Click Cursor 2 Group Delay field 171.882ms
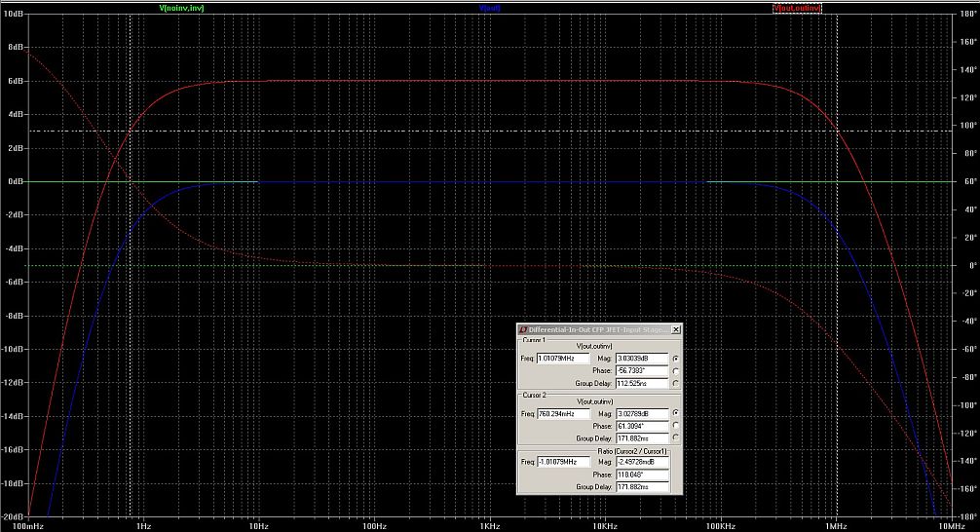Screen dimensions: 980x532 click(x=643, y=438)
